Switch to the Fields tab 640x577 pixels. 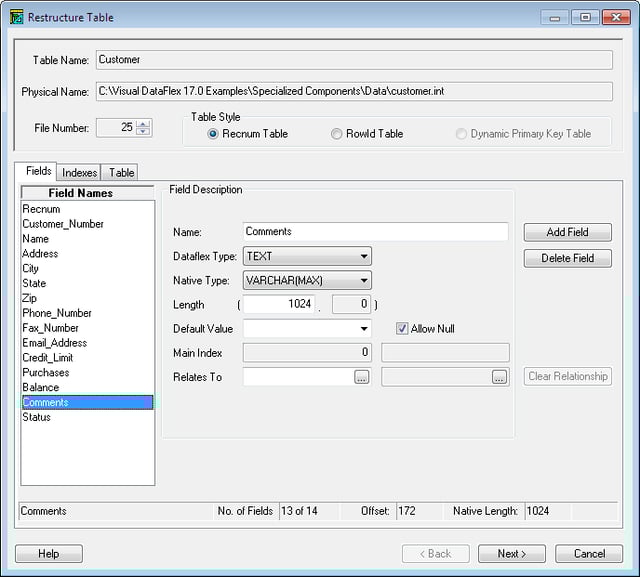[x=38, y=171]
